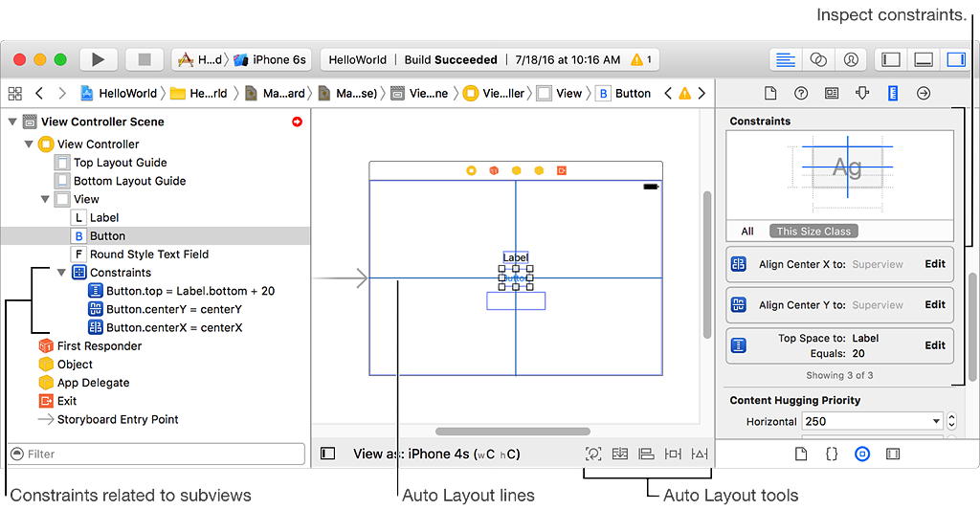Screen dimensions: 980x510
Task: Run the project with the Play button
Action: 99,59
